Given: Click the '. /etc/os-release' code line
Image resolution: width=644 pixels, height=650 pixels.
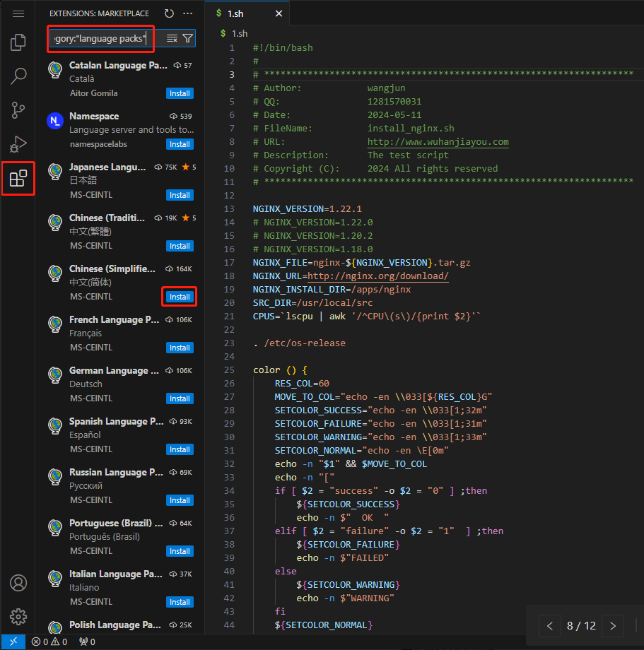Looking at the screenshot, I should click(x=299, y=343).
